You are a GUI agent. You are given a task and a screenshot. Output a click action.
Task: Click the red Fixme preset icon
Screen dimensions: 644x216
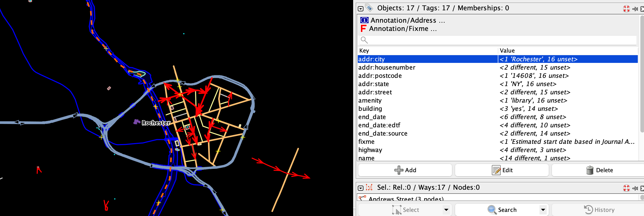[363, 28]
